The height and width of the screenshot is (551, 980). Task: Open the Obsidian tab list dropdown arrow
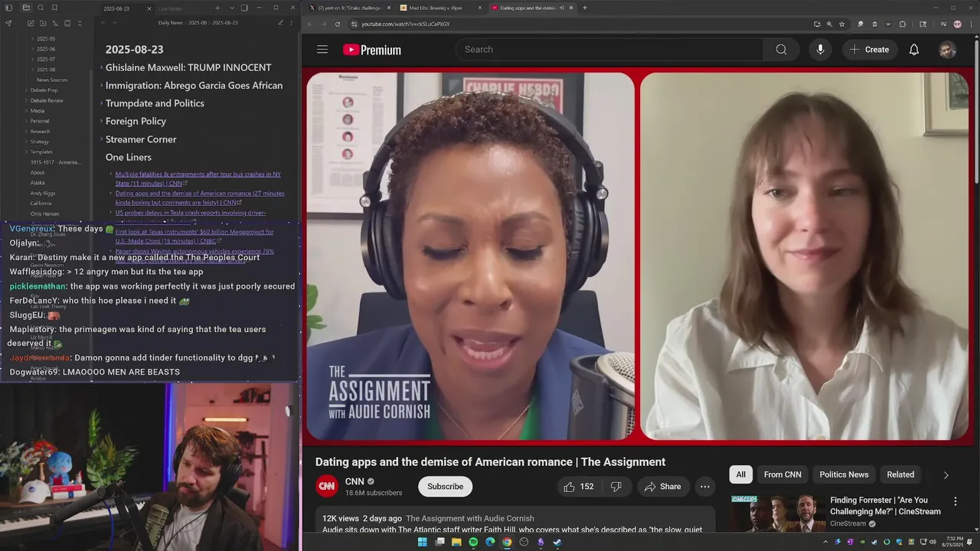[232, 8]
